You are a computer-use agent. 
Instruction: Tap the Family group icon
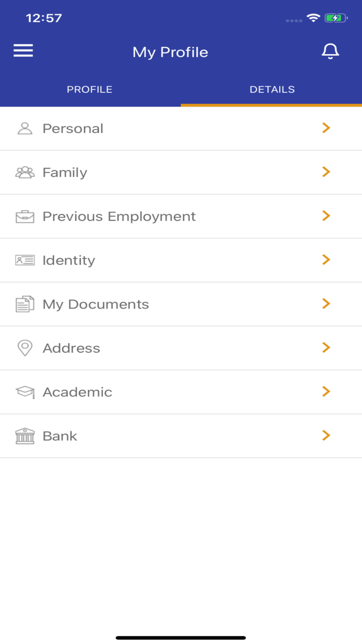25,172
